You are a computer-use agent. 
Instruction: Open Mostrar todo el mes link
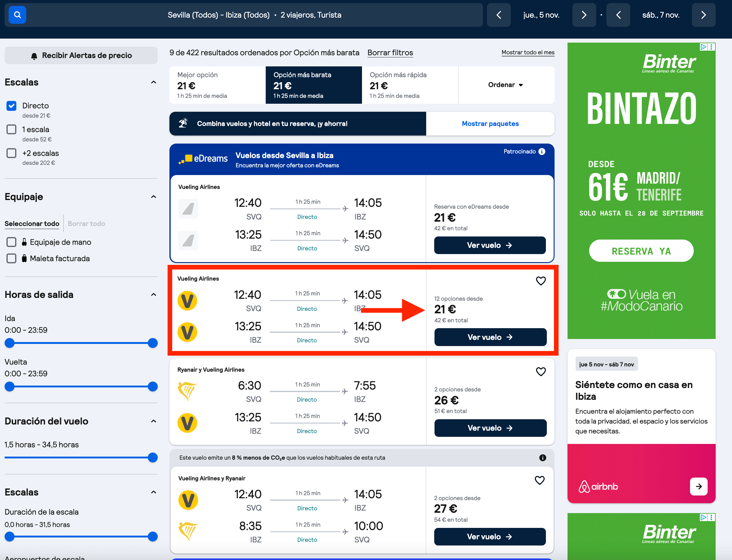point(528,52)
